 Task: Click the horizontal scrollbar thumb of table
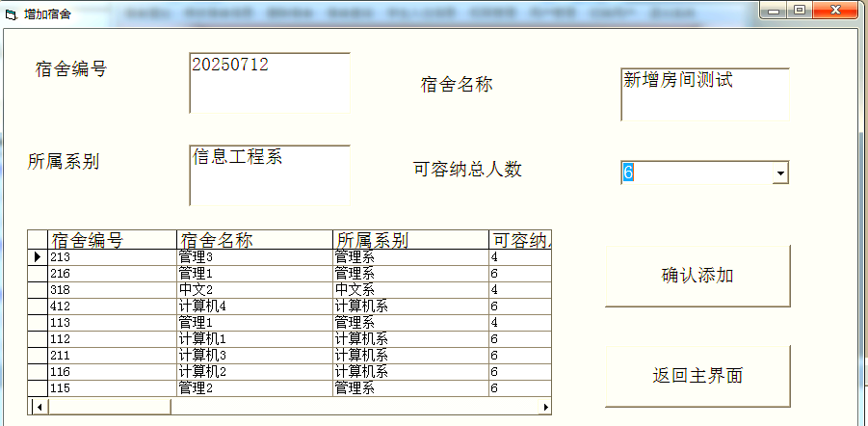click(x=110, y=407)
